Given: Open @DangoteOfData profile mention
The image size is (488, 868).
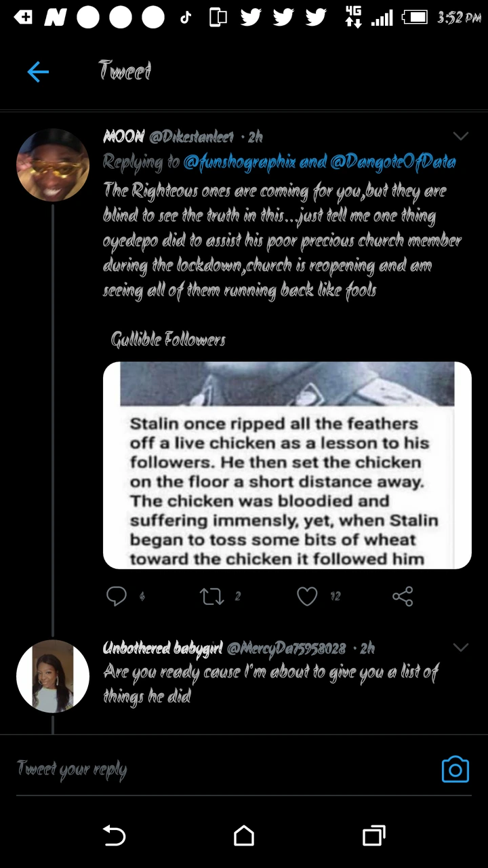Looking at the screenshot, I should point(392,161).
